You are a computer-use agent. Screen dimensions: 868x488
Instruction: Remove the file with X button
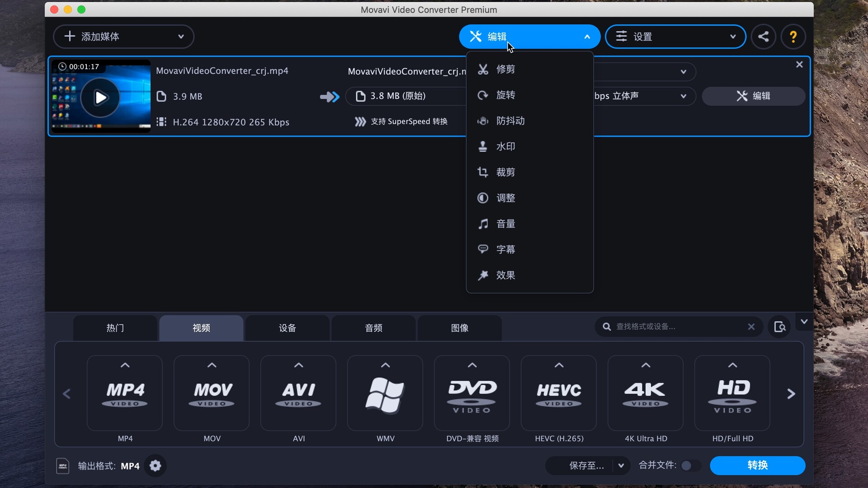pyautogui.click(x=799, y=65)
